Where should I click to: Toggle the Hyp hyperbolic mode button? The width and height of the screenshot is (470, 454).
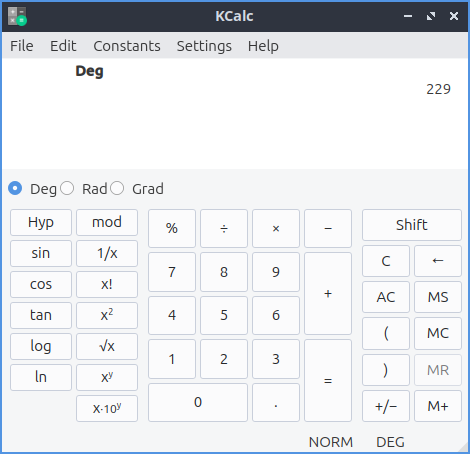coord(41,222)
